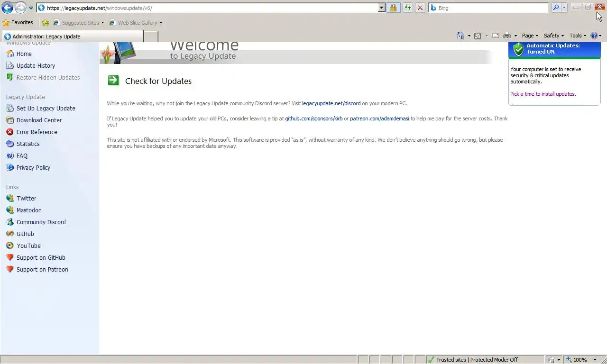Viewport: 607px width, 364px height.
Task: Open the Favorites star button
Action: tap(18, 22)
